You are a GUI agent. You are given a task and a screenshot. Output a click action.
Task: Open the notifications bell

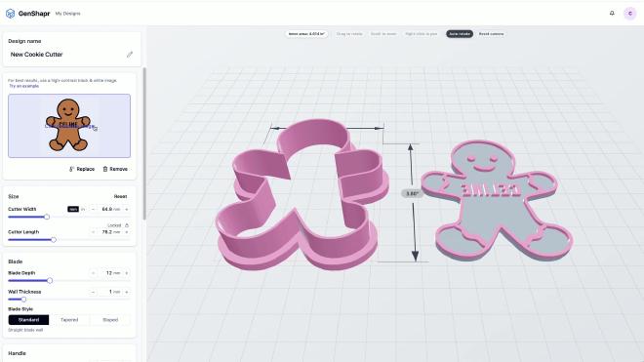coord(612,13)
